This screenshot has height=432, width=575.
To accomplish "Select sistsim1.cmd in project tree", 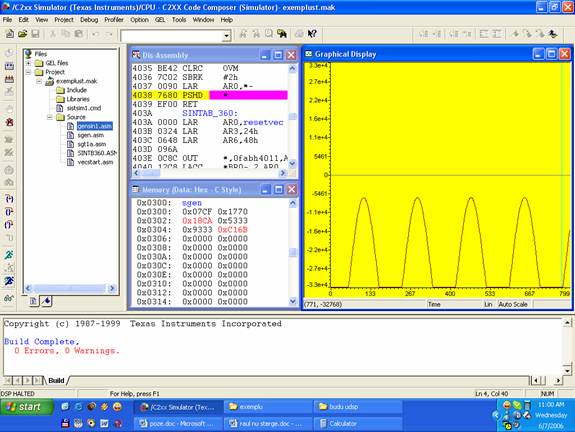I will (84, 108).
